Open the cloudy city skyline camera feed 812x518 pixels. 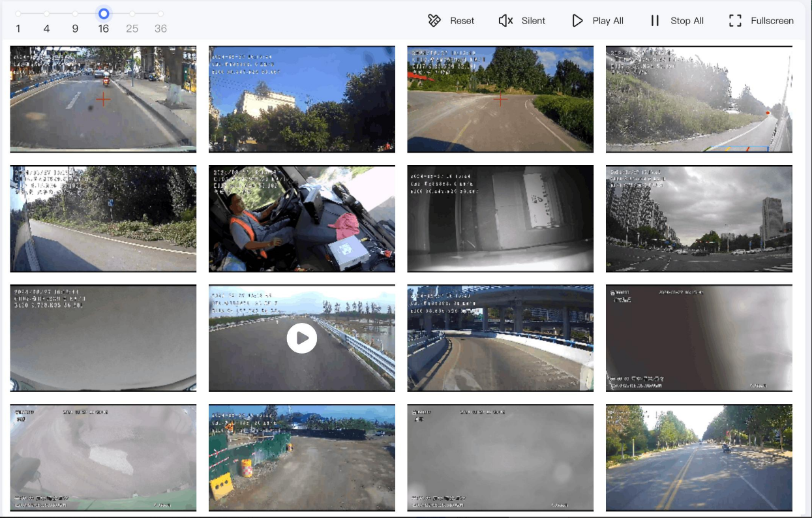click(699, 219)
